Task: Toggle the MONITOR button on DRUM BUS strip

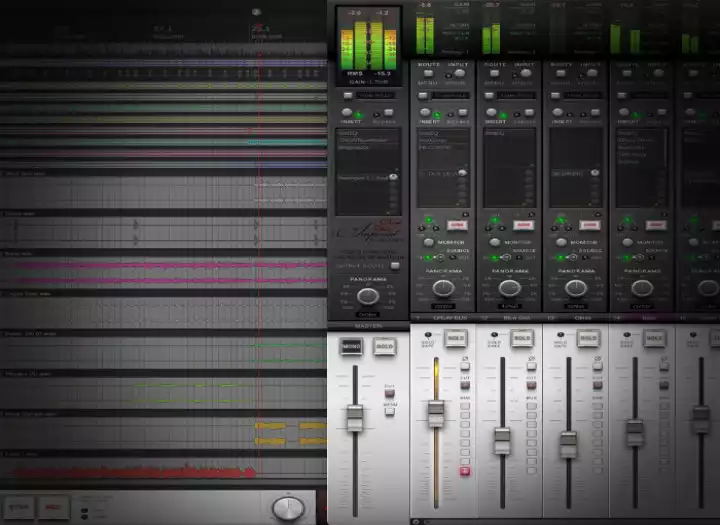Action: click(x=428, y=242)
